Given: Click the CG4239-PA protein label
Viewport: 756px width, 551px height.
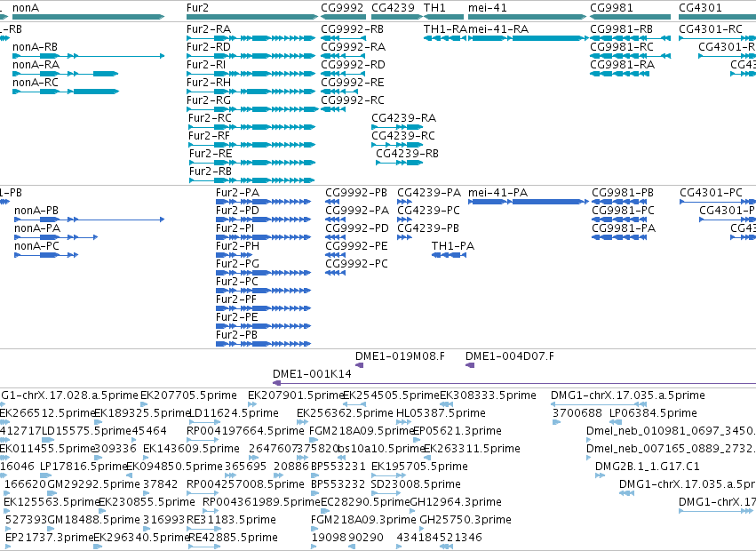Looking at the screenshot, I should pyautogui.click(x=429, y=193).
